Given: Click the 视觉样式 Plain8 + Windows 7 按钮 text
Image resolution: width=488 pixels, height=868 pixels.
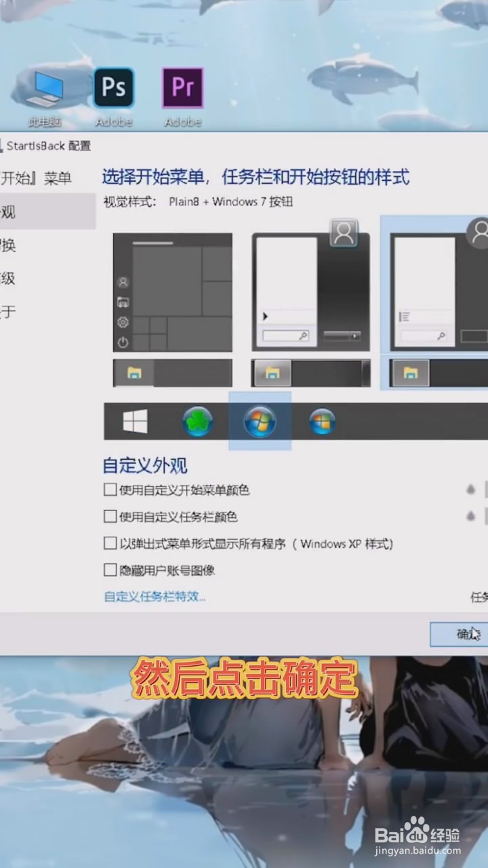Looking at the screenshot, I should click(198, 201).
